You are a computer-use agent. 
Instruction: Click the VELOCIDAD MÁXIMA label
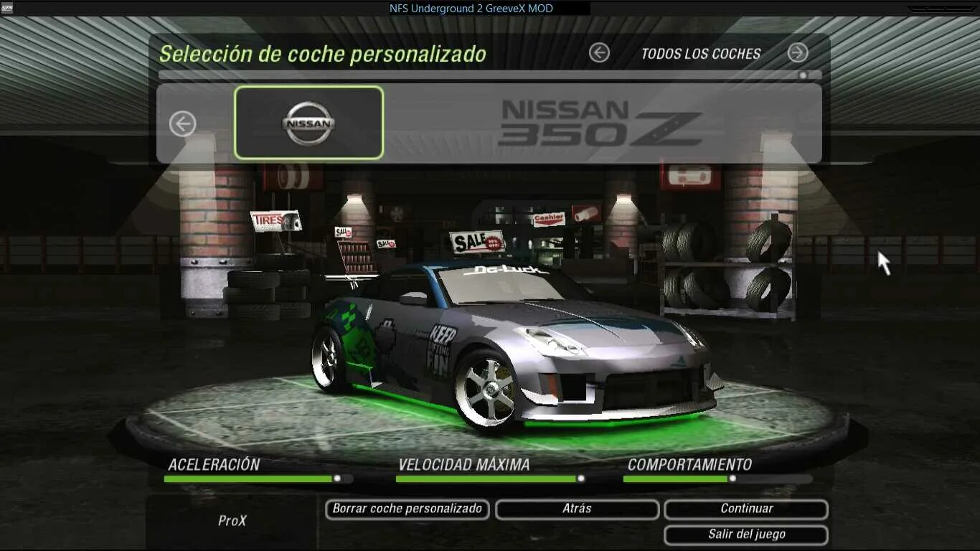click(464, 464)
